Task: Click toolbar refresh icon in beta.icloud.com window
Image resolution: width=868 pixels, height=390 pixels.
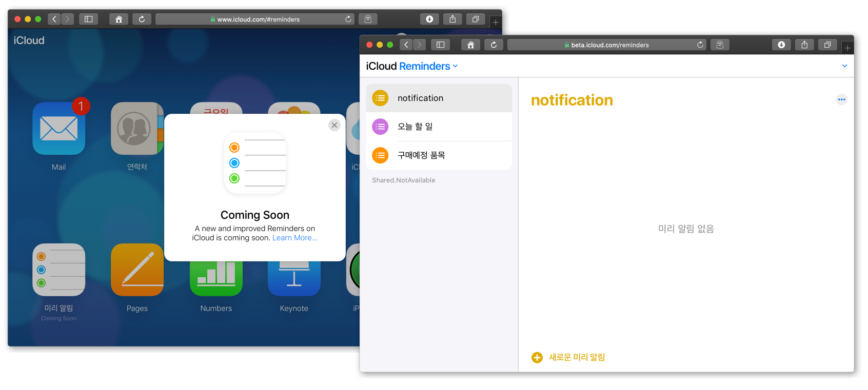Action: [494, 45]
